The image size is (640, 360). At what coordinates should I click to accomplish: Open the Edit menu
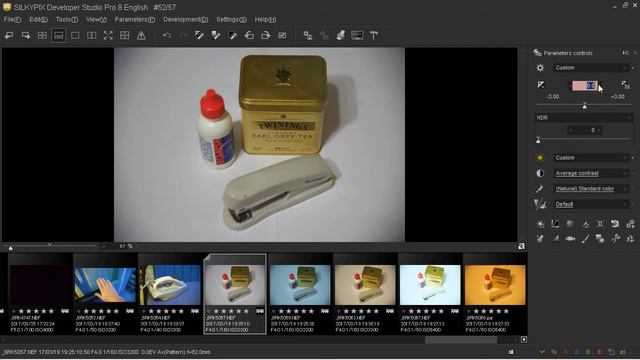coord(38,19)
